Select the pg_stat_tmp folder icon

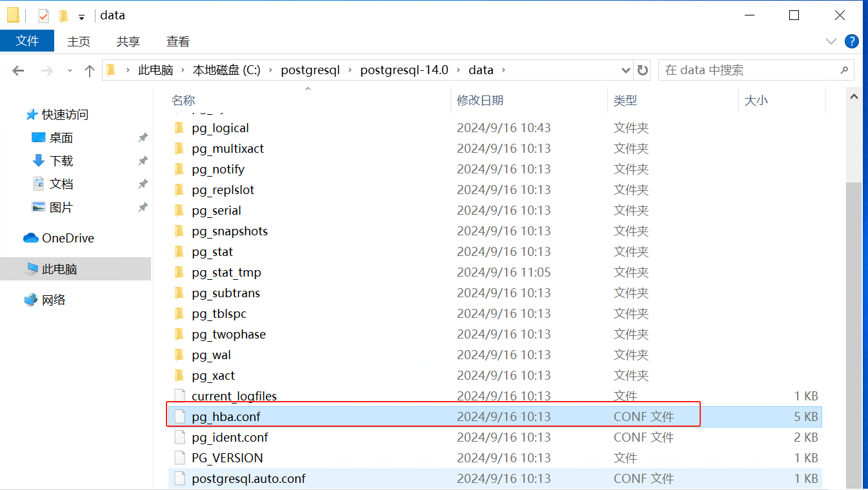[179, 272]
